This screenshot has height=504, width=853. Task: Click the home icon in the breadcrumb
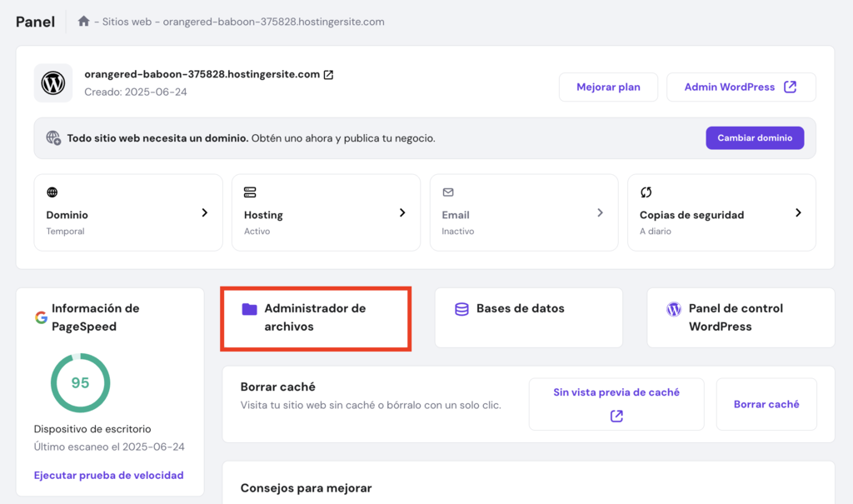tap(83, 21)
